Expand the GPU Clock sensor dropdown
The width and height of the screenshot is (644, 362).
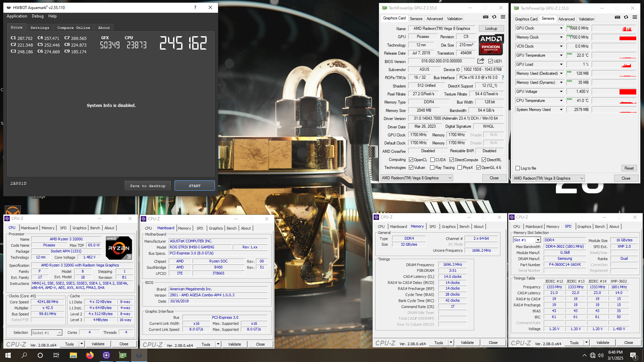click(x=561, y=28)
